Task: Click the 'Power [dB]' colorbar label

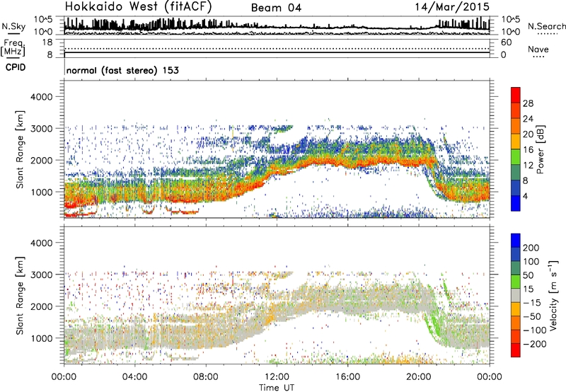Action: coord(541,149)
